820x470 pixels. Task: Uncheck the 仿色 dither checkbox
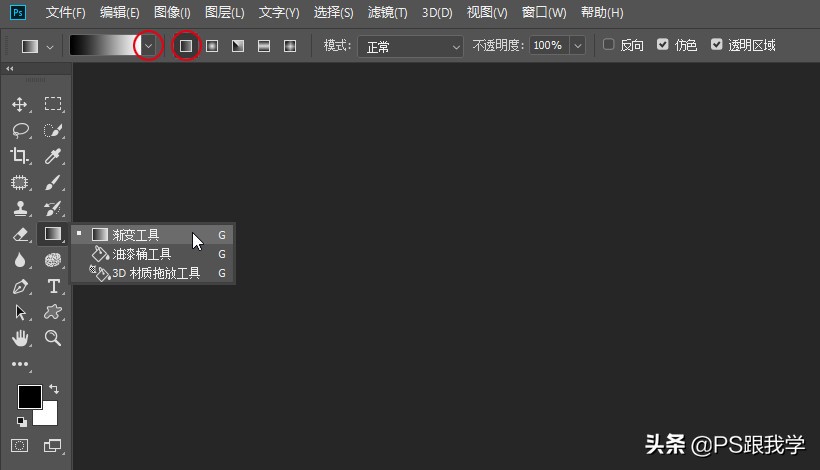(663, 44)
